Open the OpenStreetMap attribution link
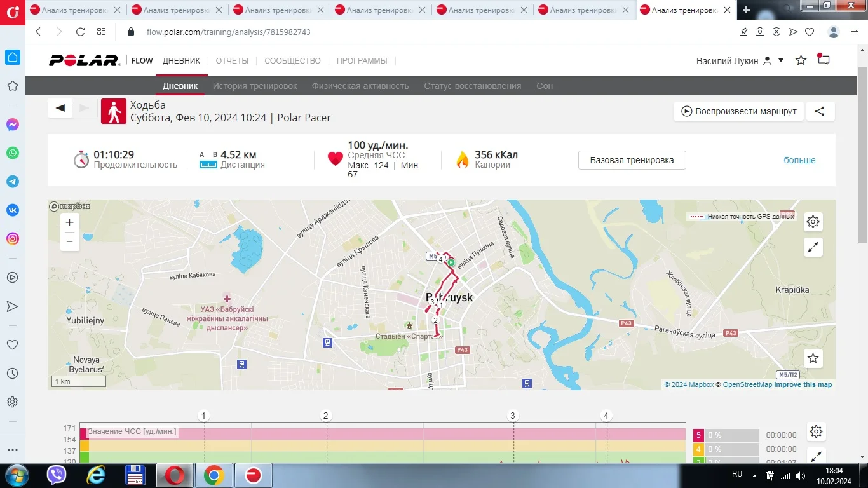This screenshot has height=488, width=868. 747,384
